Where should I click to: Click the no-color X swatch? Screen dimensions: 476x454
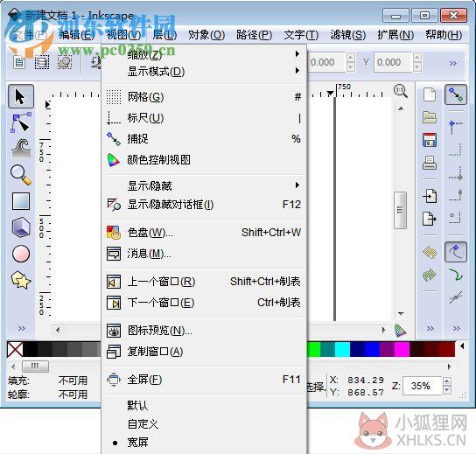point(15,349)
